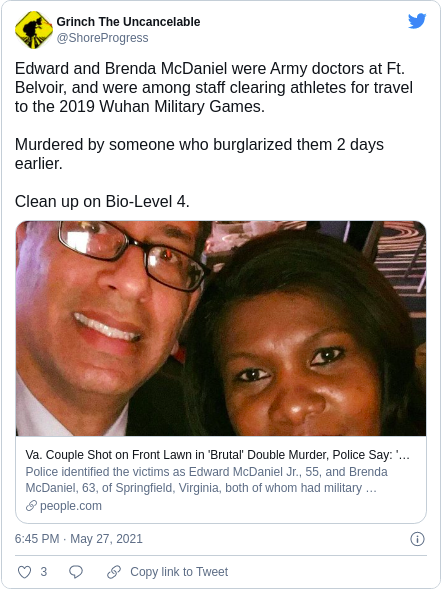Click the chain link icon beside Copy link
The height and width of the screenshot is (589, 442).
(114, 572)
